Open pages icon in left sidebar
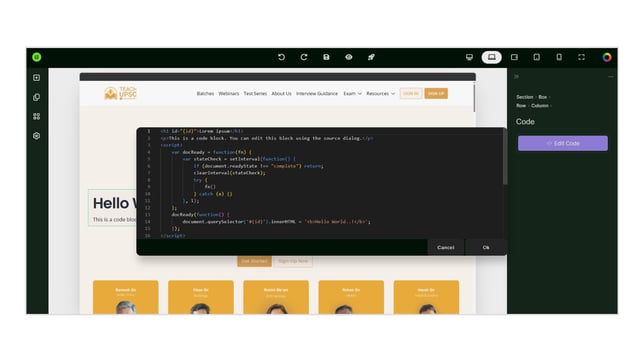 [x=37, y=97]
